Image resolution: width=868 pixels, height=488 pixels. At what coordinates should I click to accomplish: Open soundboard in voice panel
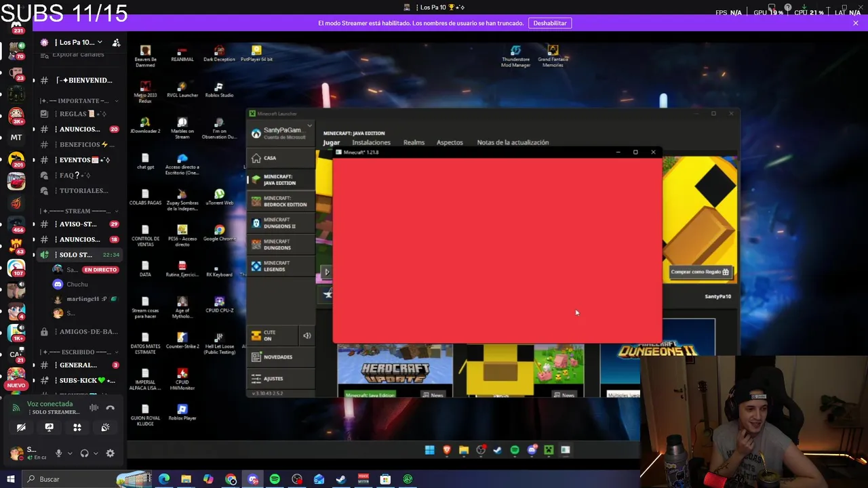pyautogui.click(x=105, y=428)
